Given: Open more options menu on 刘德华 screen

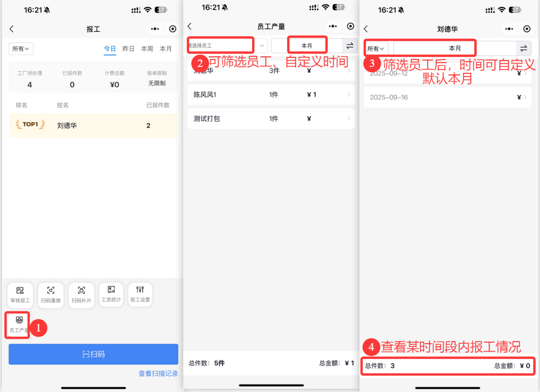Looking at the screenshot, I should [509, 29].
